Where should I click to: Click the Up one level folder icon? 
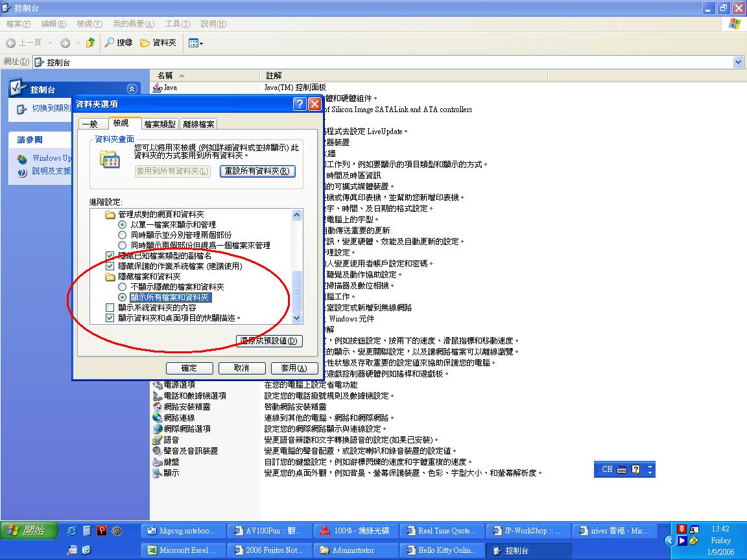90,43
